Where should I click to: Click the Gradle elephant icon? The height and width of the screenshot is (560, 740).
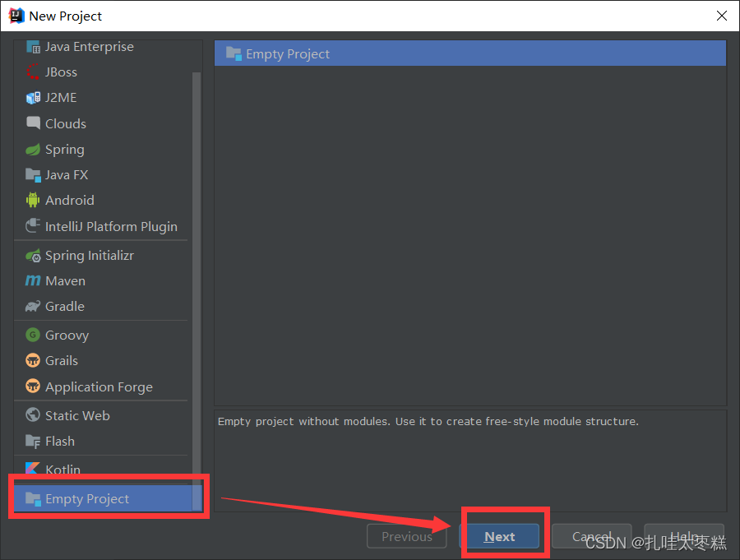click(33, 307)
